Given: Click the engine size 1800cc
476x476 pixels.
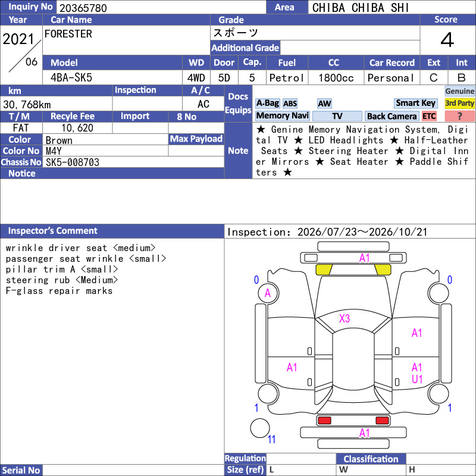Looking at the screenshot, I should (336, 78).
